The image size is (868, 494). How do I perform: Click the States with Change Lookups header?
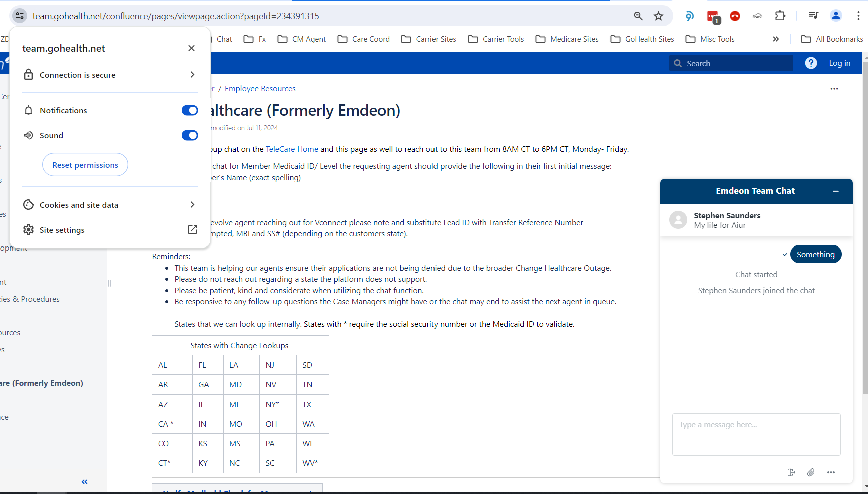pyautogui.click(x=240, y=346)
